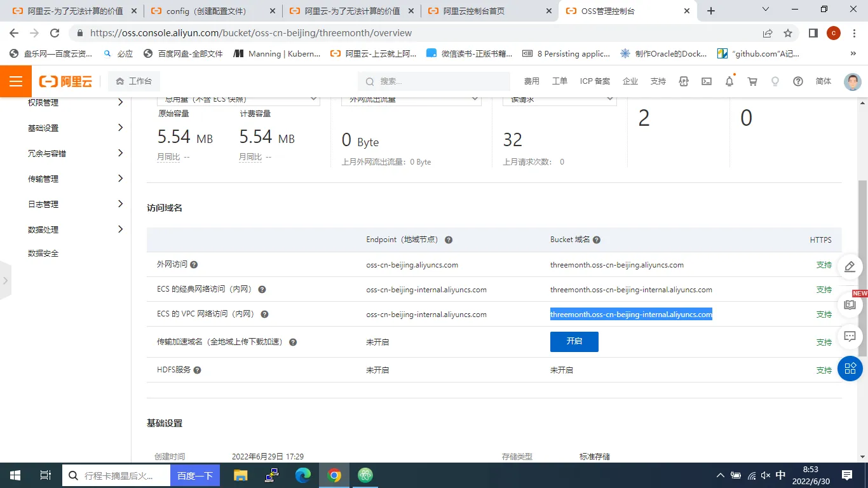Viewport: 868px width, 488px height.
Task: Open the ICP 备案 menu
Action: tap(595, 81)
